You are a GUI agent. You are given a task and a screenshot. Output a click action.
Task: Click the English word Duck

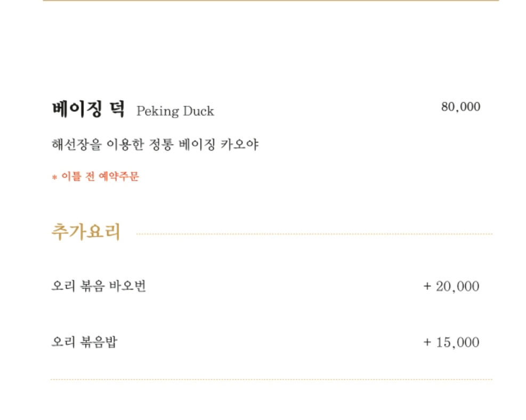[x=198, y=111]
